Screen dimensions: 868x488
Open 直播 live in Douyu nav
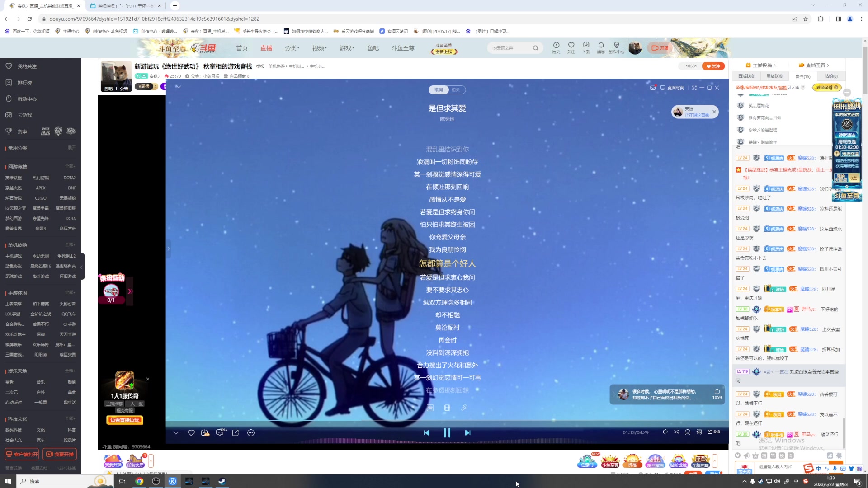pos(266,48)
